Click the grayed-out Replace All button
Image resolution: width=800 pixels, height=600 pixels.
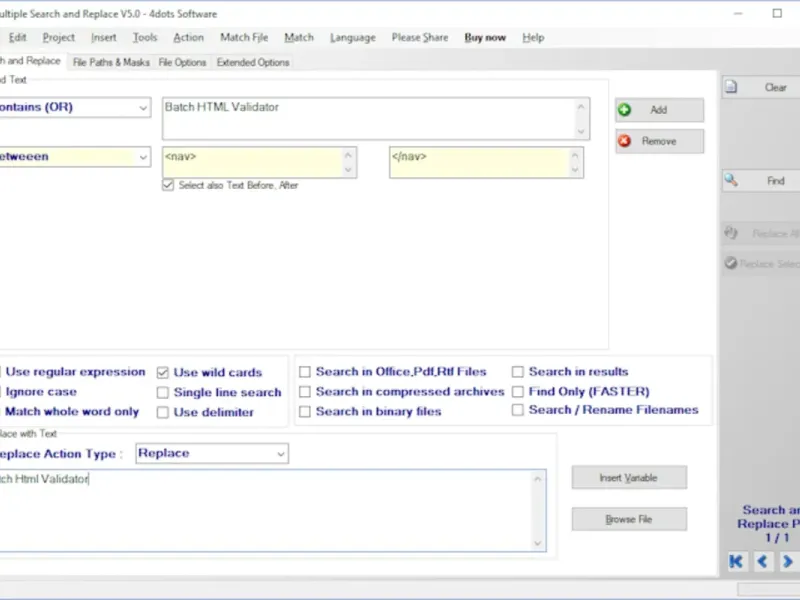pyautogui.click(x=762, y=233)
